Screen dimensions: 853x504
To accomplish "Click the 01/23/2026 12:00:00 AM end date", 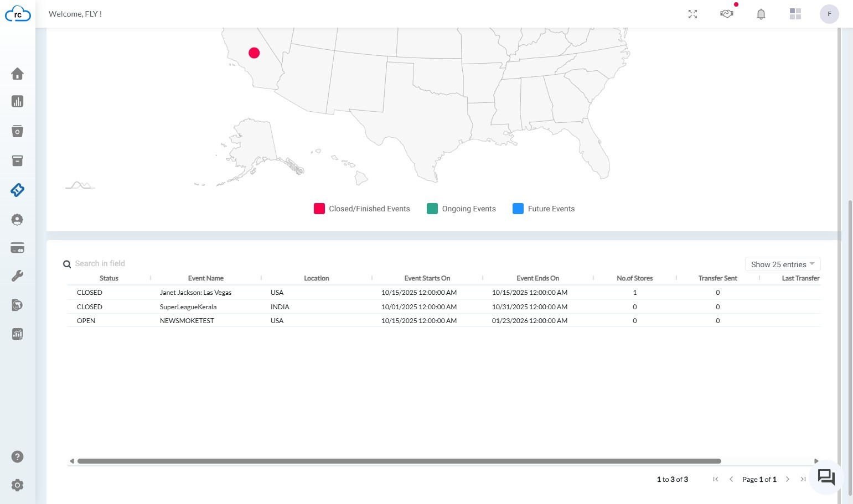I will pos(530,321).
